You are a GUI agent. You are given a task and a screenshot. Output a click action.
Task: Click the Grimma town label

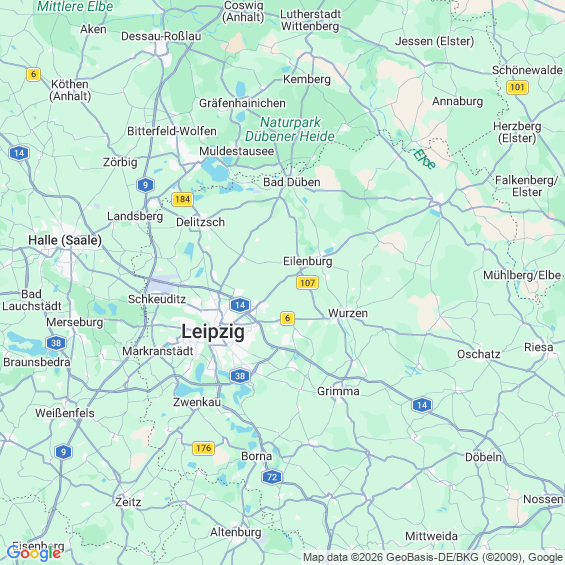(x=338, y=391)
